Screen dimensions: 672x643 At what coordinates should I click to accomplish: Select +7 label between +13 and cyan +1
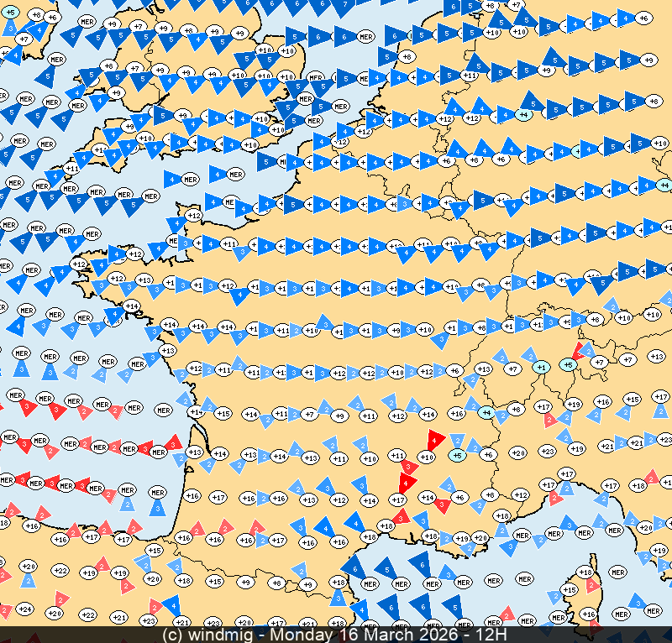point(512,369)
